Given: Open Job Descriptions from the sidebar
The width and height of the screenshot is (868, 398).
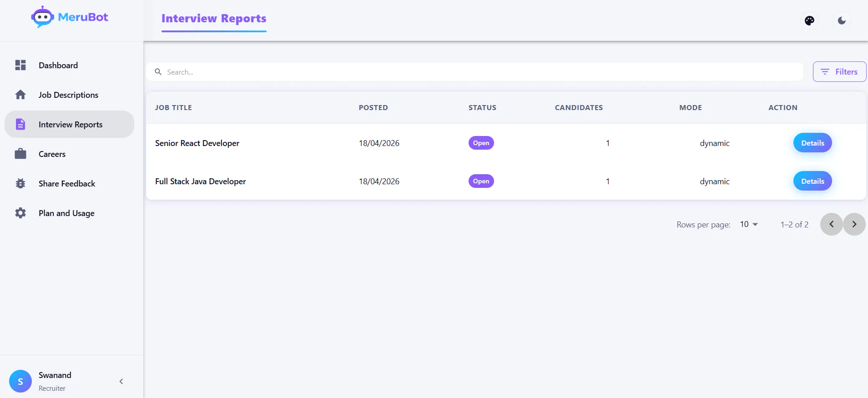Looking at the screenshot, I should coord(69,95).
